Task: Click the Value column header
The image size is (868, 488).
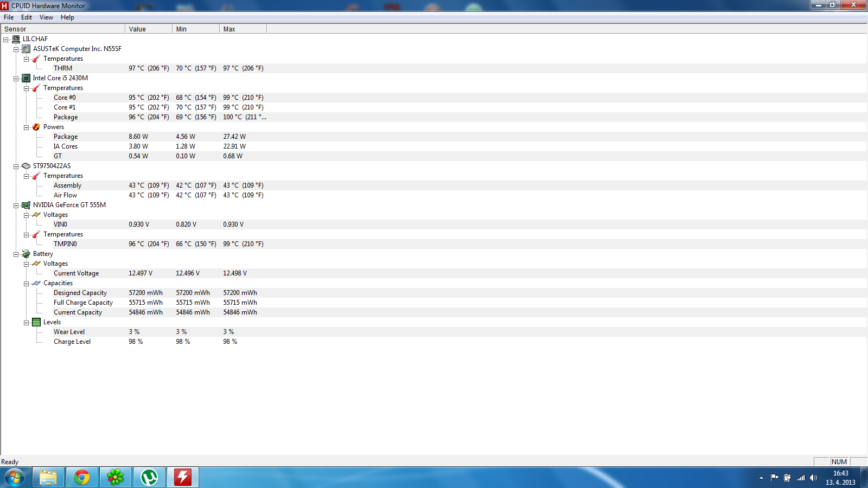Action: (149, 29)
